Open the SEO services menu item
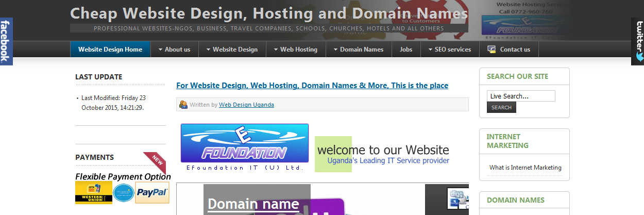The width and height of the screenshot is (644, 215). (x=450, y=49)
